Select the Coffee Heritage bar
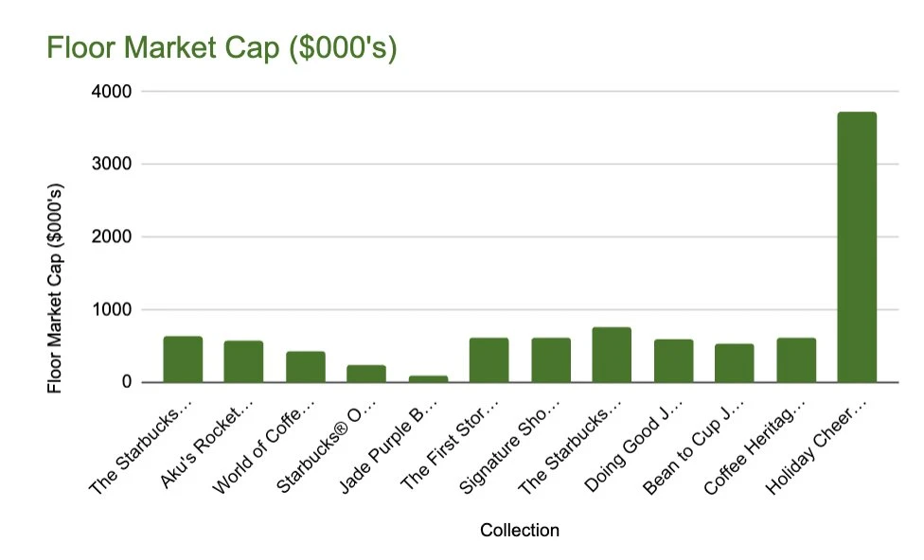The height and width of the screenshot is (560, 924). 795,360
